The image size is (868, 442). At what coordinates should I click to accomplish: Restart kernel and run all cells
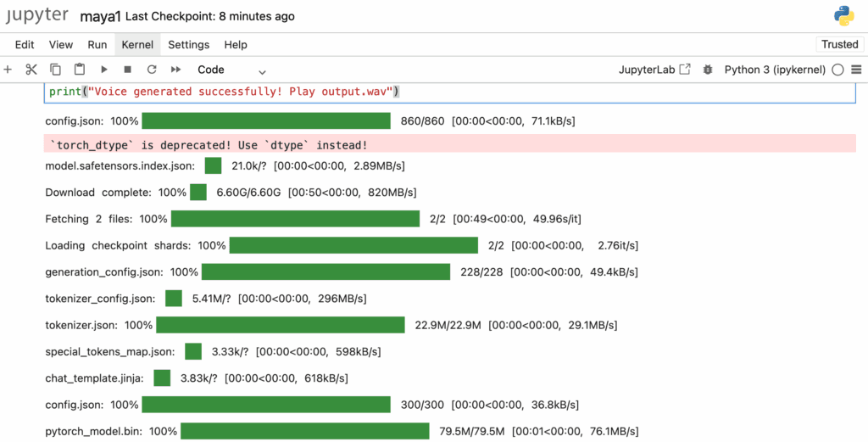click(x=176, y=70)
